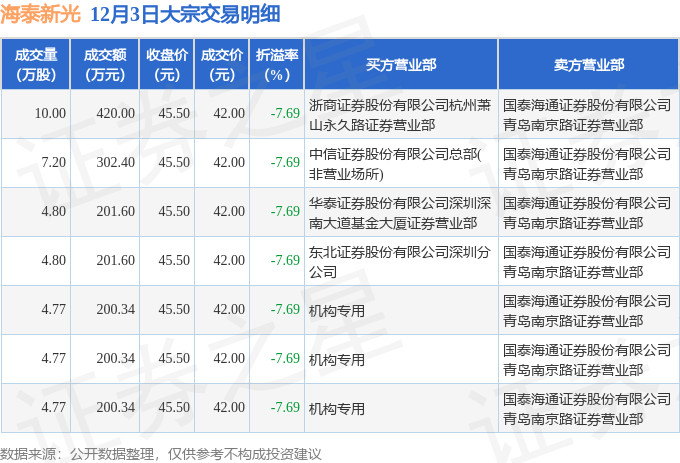Click the seller cell in the 浙商证券 row
This screenshot has height=463, width=680.
(x=587, y=113)
